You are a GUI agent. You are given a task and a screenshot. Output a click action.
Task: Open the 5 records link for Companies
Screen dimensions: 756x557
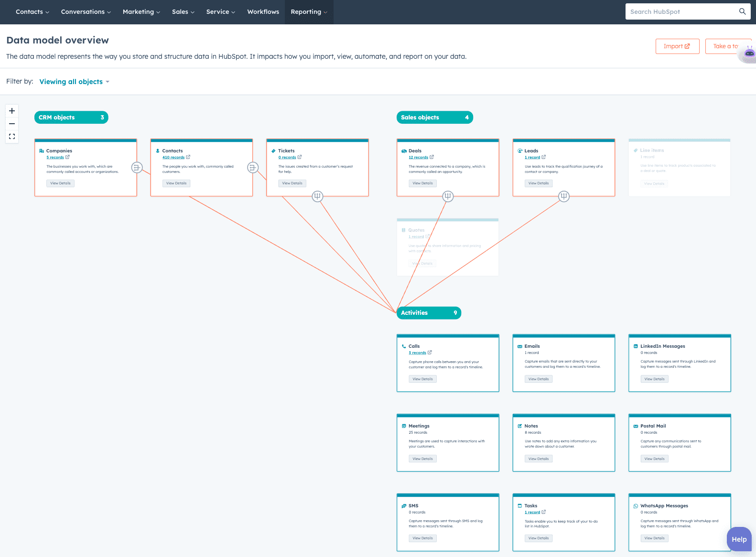(x=55, y=157)
